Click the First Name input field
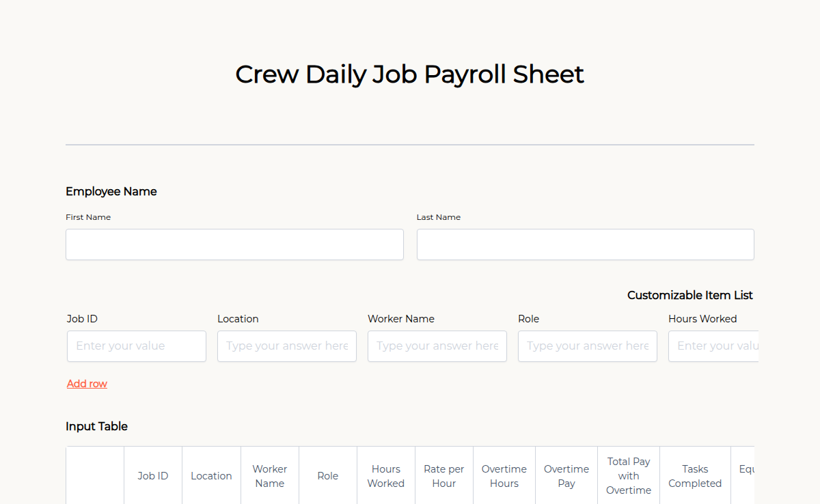Viewport: 820px width, 504px height. pyautogui.click(x=234, y=244)
